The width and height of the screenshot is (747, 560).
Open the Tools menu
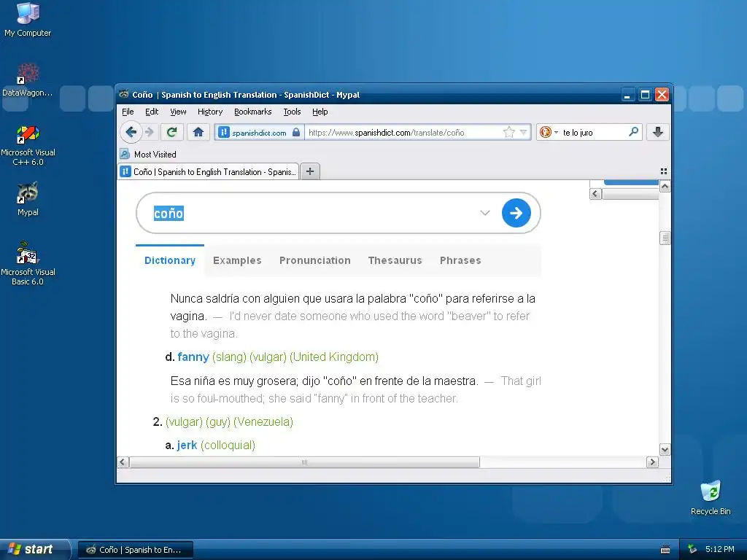(x=292, y=112)
